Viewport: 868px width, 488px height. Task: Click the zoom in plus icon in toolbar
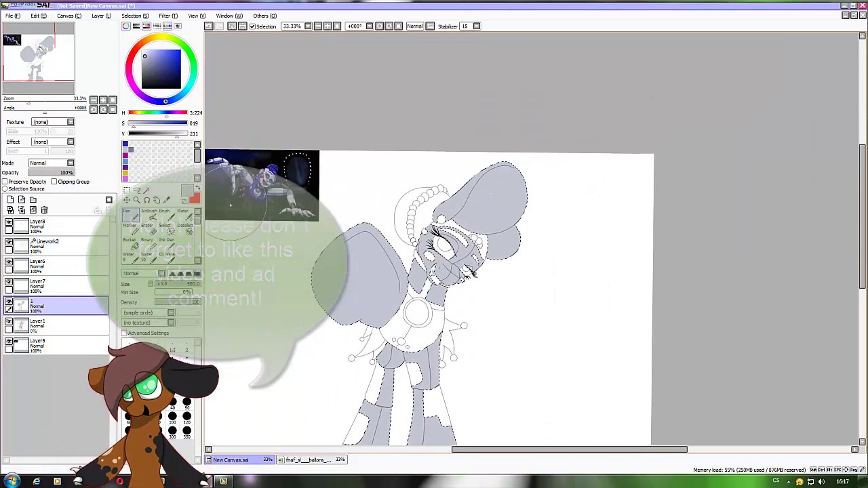coord(328,26)
